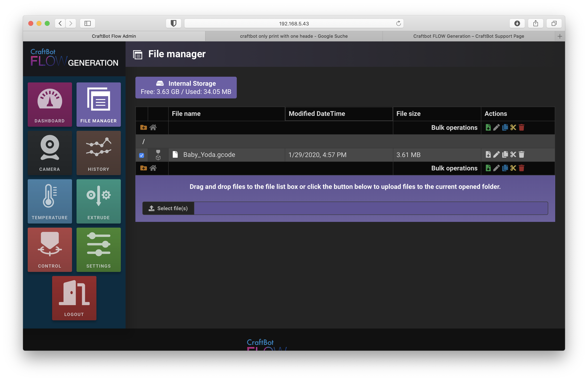Download Baby_Yoda.gcode using its row icon
This screenshot has width=588, height=381.
pos(488,155)
